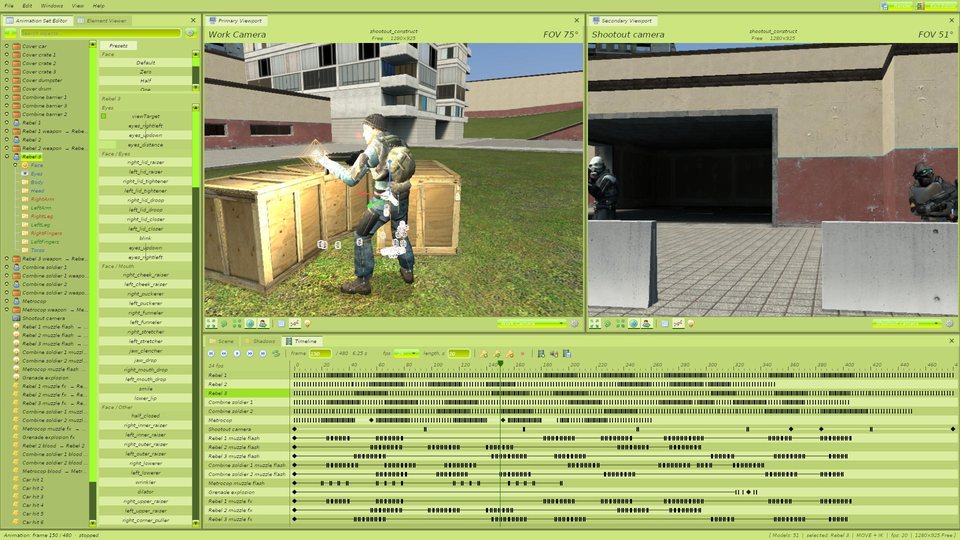
Task: Click speaker audio icon in timeline toolbar
Action: [x=554, y=353]
